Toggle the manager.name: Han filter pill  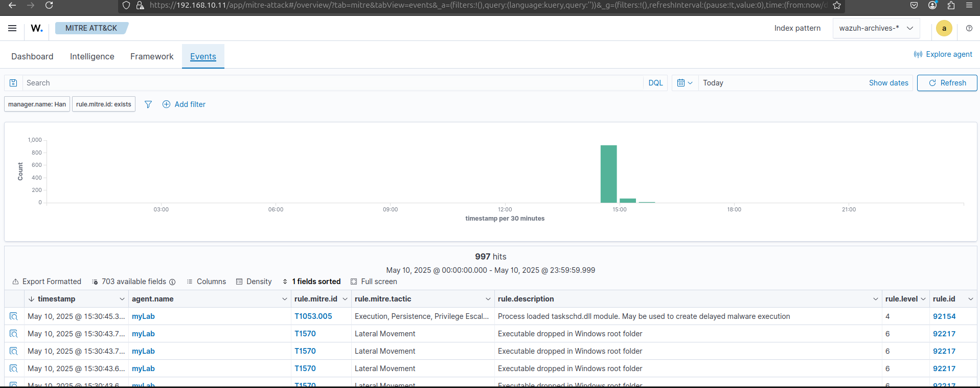point(37,104)
